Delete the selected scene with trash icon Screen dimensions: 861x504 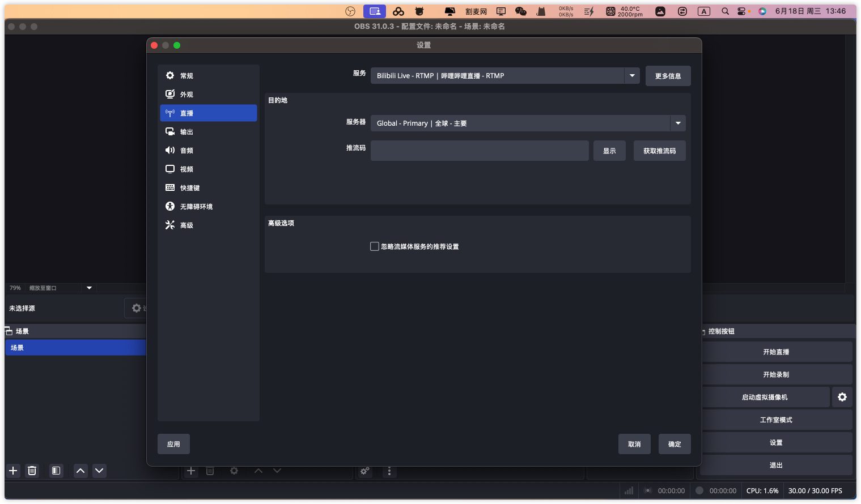32,471
